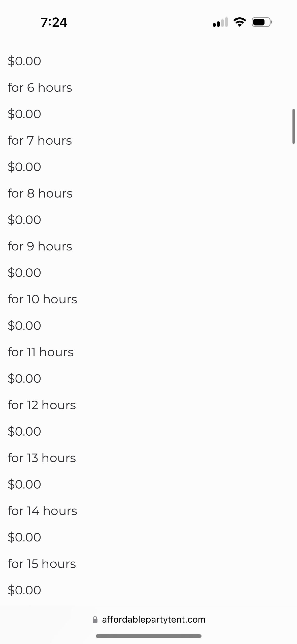Tap the 7:24 clock in status bar
Screen dimensions: 297x644
pyautogui.click(x=54, y=22)
